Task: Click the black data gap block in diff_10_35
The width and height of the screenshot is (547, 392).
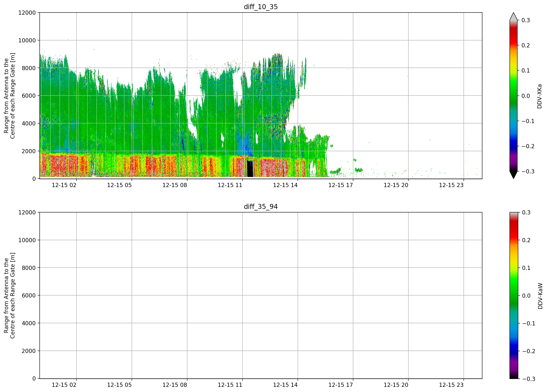Action: tap(250, 169)
